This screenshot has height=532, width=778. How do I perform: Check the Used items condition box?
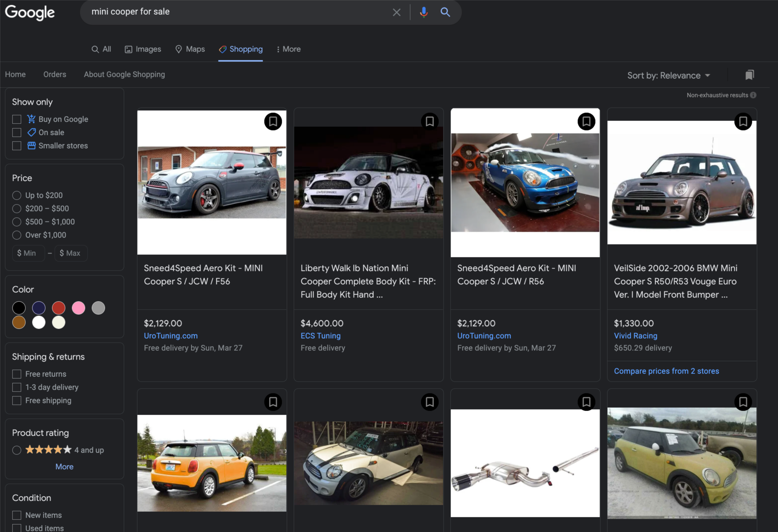[17, 528]
